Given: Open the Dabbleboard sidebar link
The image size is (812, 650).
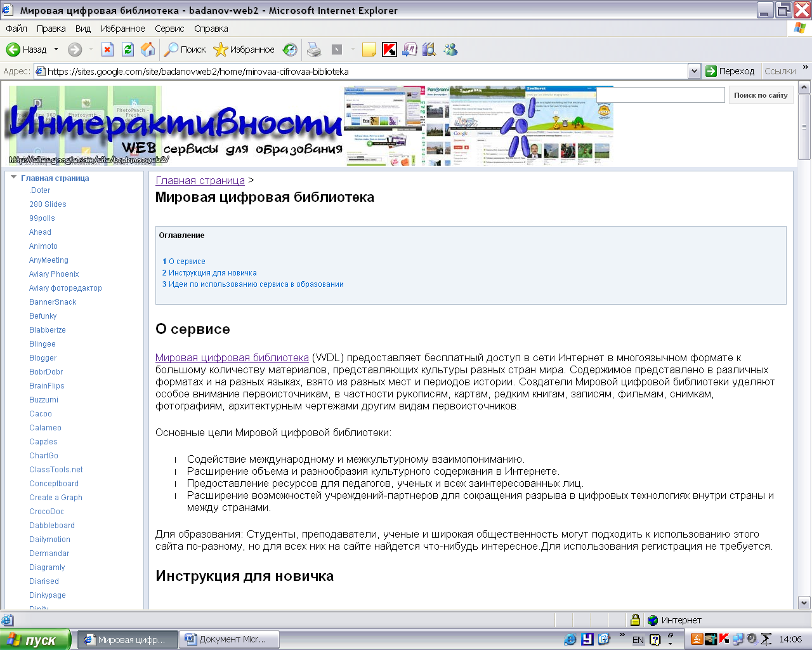Looking at the screenshot, I should tap(52, 526).
